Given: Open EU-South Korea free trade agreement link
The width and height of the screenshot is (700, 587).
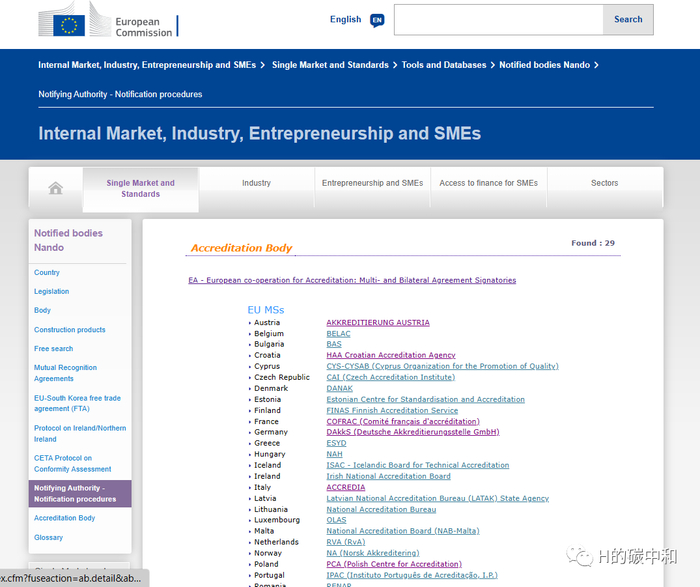Looking at the screenshot, I should pos(77,403).
